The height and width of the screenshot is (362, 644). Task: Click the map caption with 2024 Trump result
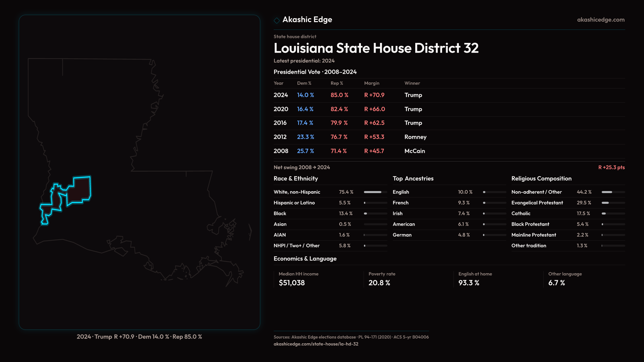coord(139,337)
